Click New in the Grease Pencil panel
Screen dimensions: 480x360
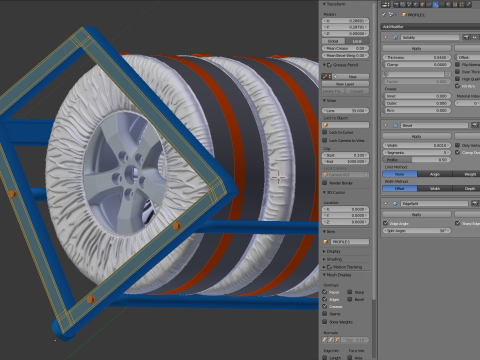[352, 76]
